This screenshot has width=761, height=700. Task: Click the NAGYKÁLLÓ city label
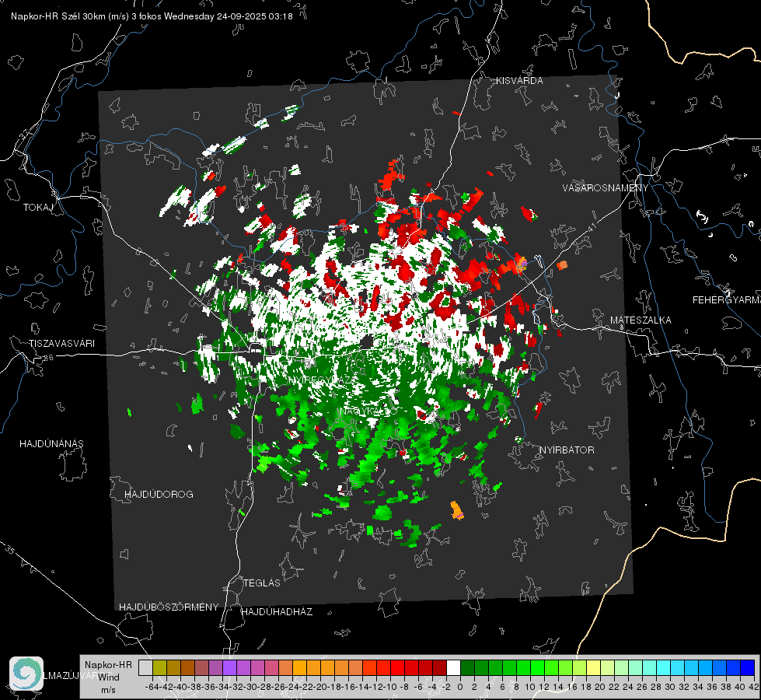tap(369, 411)
